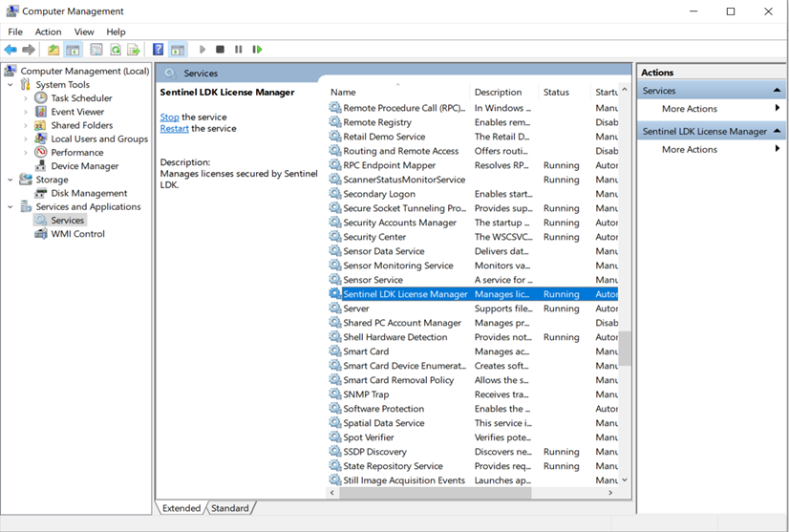
Task: Click the Stop the service link
Action: (169, 117)
